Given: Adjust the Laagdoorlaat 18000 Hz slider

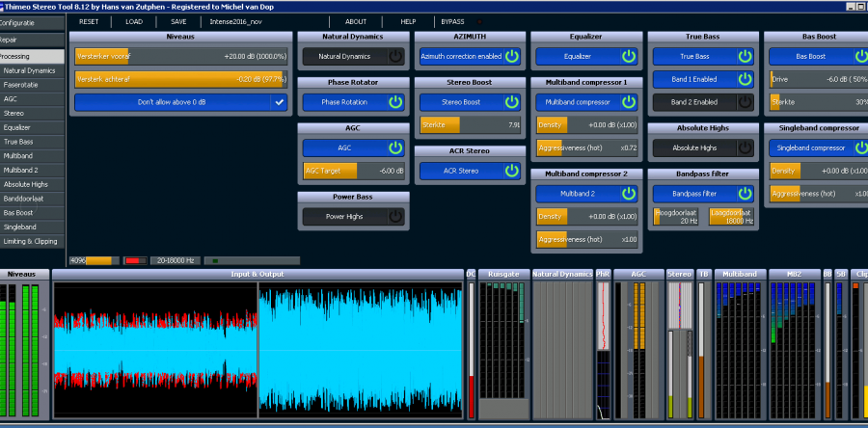Looking at the screenshot, I should tap(732, 217).
